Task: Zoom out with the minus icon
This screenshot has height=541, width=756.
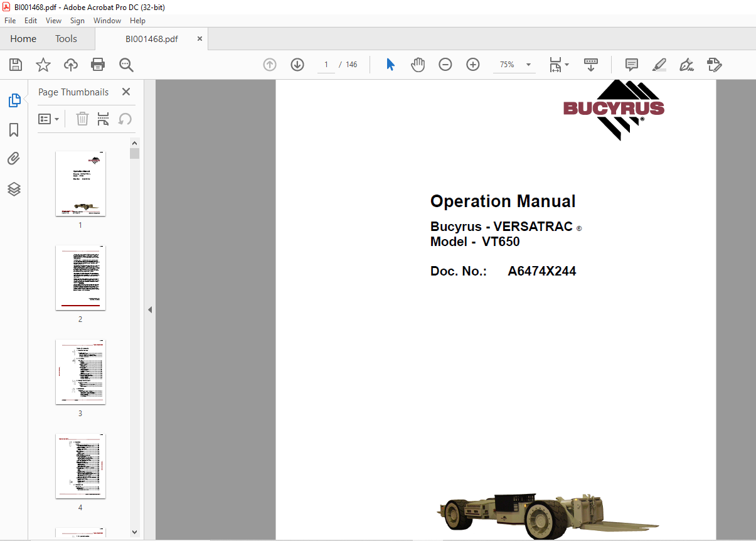Action: (445, 65)
